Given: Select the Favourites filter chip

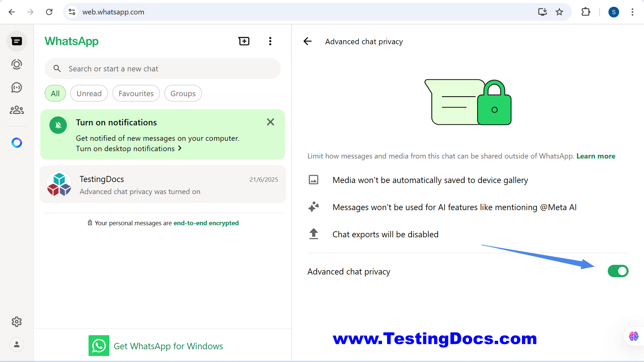Looking at the screenshot, I should pyautogui.click(x=136, y=94).
